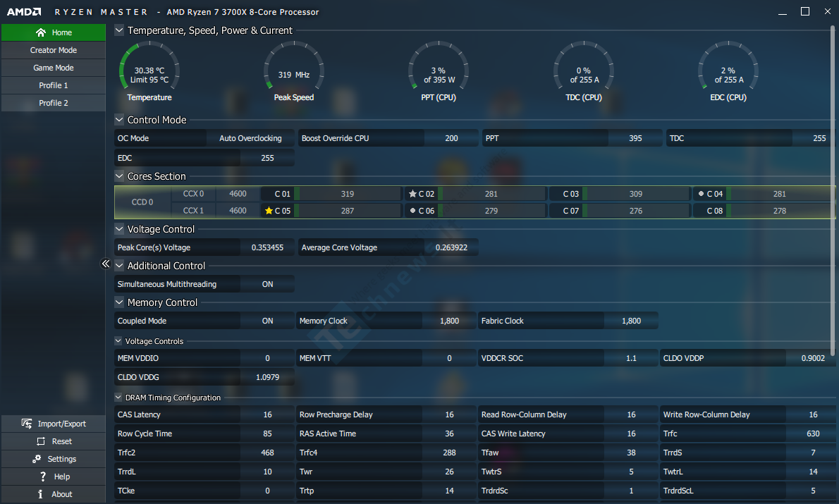Screen dimensions: 839x504
Task: Click the C 01 core speed bar
Action: (348, 194)
